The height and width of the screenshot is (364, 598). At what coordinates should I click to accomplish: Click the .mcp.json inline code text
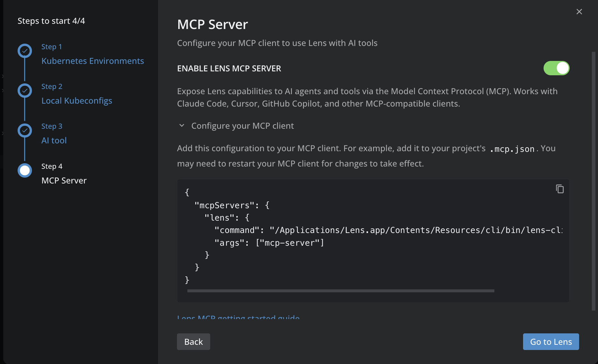pyautogui.click(x=512, y=149)
